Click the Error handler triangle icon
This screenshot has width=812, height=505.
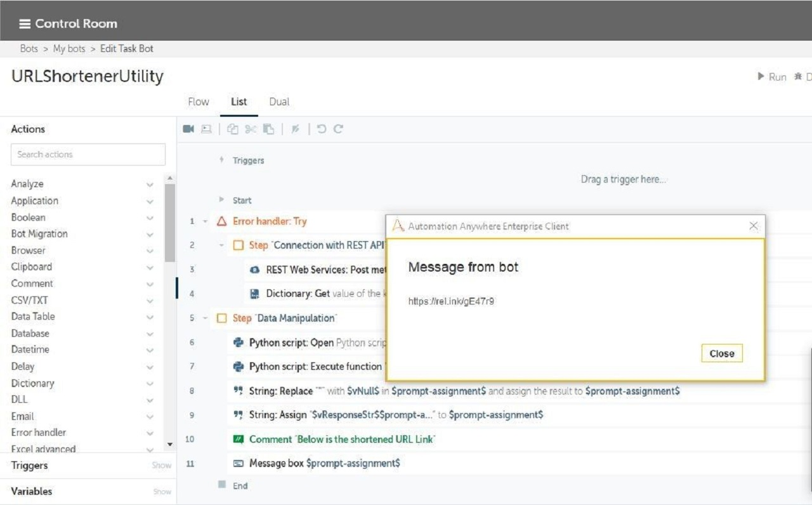point(221,221)
